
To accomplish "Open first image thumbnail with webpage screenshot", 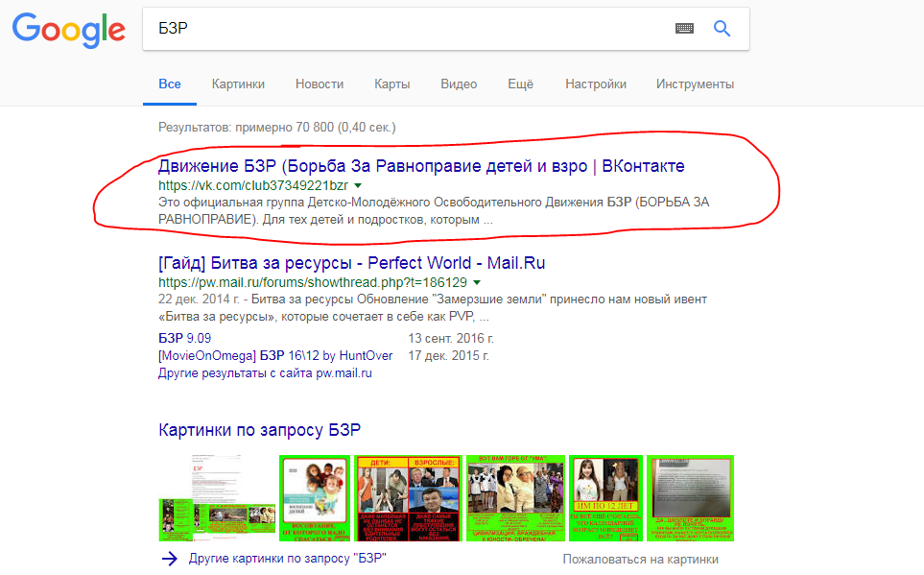I will [x=217, y=498].
